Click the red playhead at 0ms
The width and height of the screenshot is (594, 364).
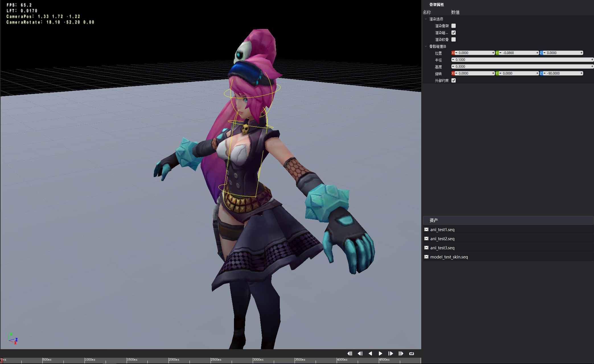(1, 360)
